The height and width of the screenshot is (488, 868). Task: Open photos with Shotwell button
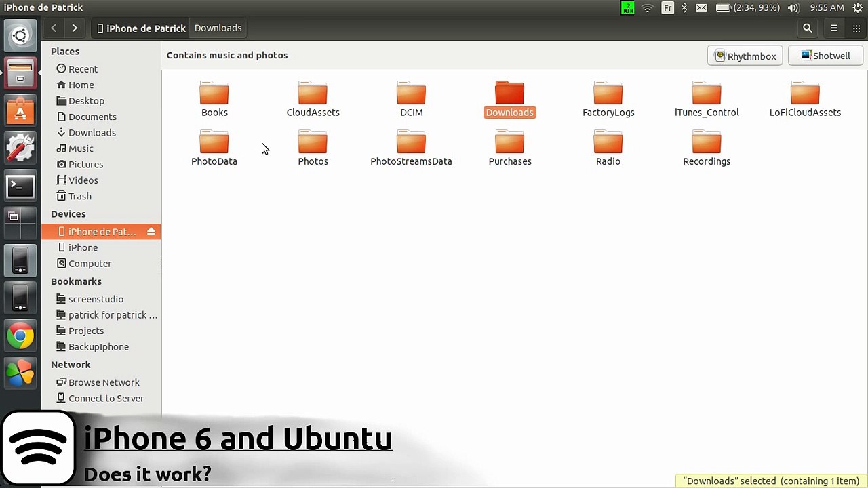(x=825, y=56)
